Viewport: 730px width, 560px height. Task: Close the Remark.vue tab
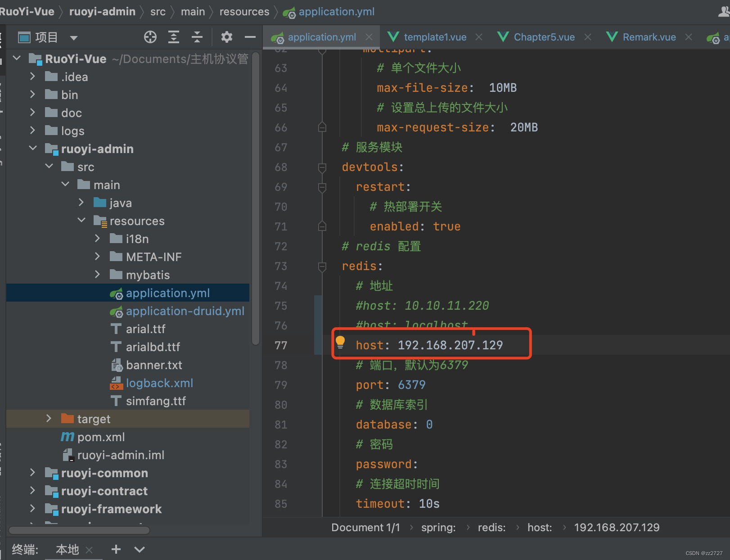point(689,37)
